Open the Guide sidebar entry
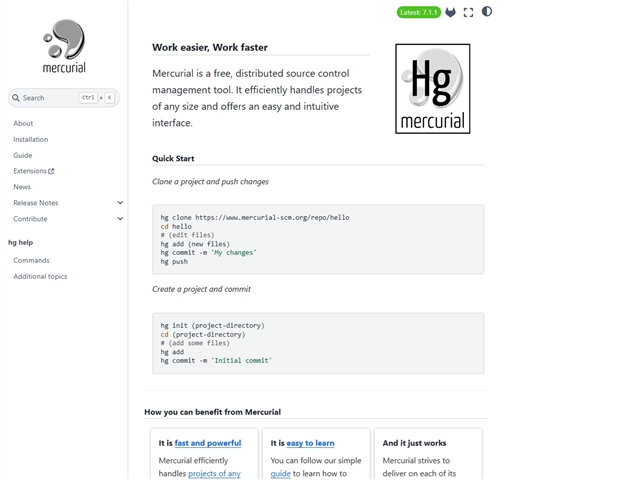 coord(23,155)
